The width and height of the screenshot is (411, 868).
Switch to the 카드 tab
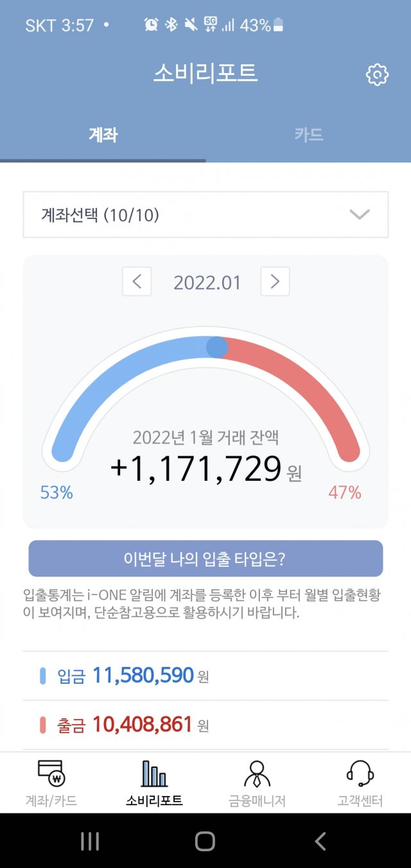click(x=308, y=135)
